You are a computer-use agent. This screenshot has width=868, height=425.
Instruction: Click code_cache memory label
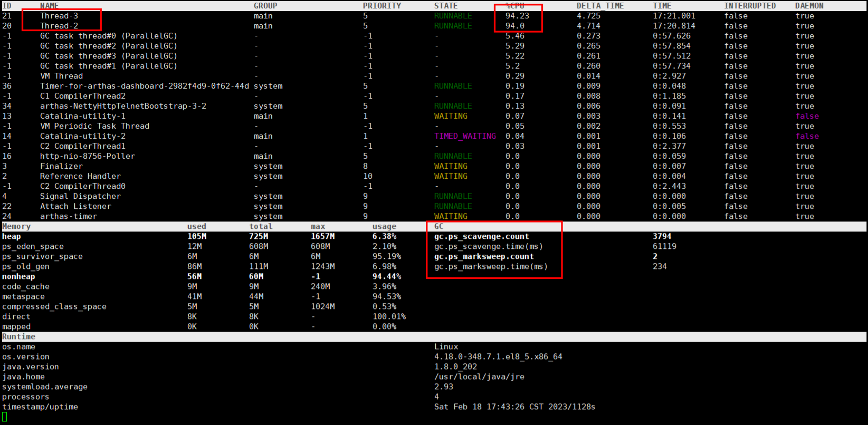[x=26, y=286]
